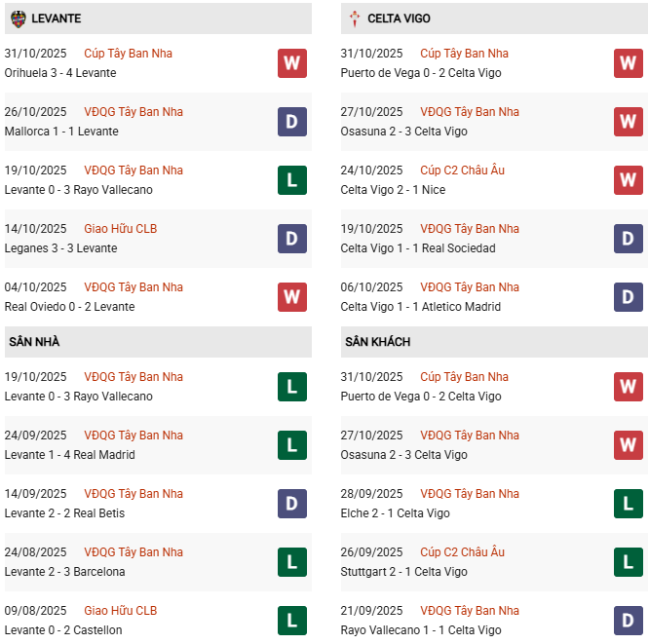Click the Celta Vigo club crest icon

[x=355, y=19]
